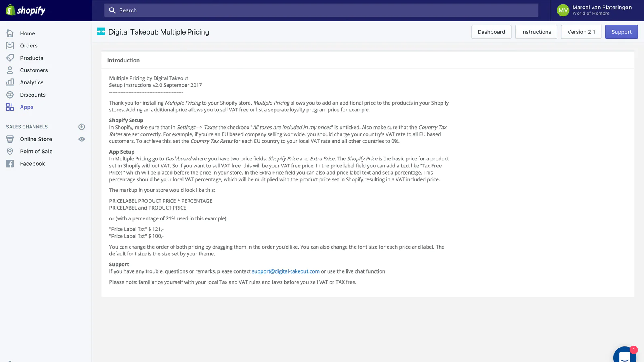Image resolution: width=644 pixels, height=362 pixels.
Task: Switch to the Dashboard tab
Action: click(491, 32)
